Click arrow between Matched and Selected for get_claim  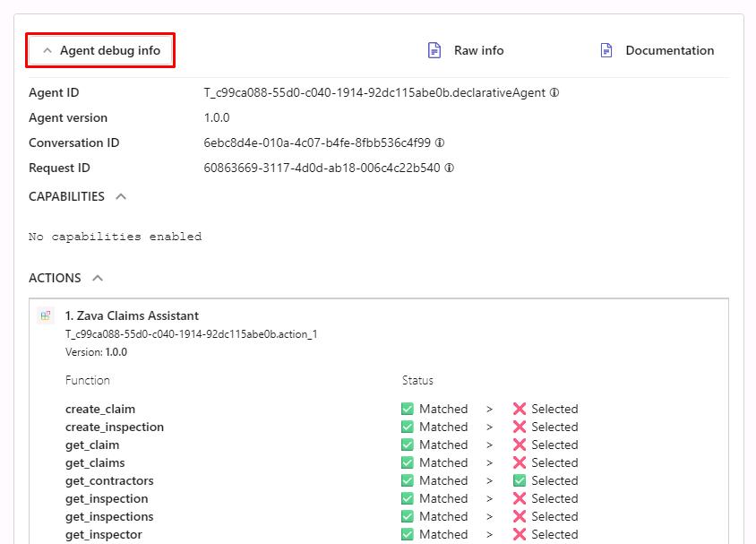coord(489,445)
